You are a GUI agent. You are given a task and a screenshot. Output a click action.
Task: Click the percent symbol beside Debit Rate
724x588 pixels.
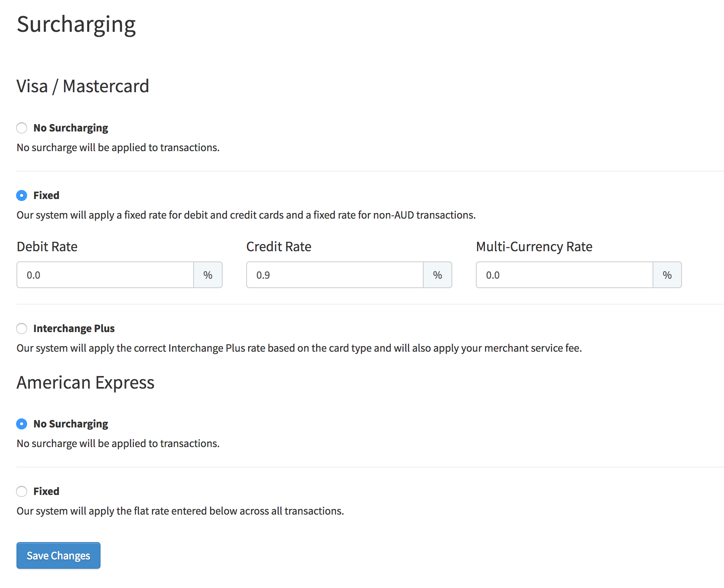[x=208, y=275]
